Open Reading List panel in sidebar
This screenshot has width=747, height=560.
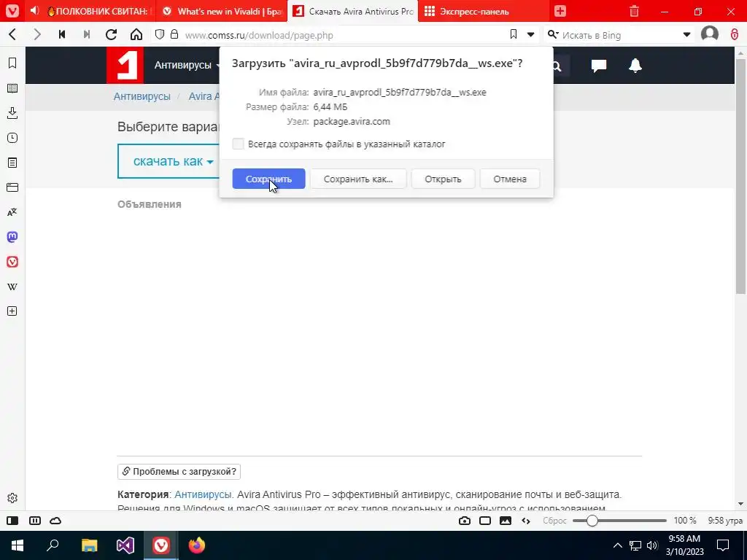click(x=12, y=88)
